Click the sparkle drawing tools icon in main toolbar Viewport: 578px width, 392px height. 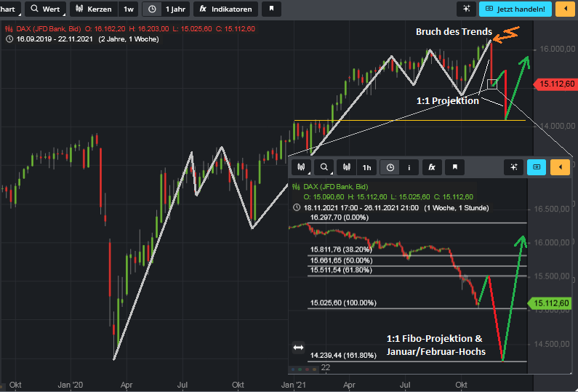point(466,9)
